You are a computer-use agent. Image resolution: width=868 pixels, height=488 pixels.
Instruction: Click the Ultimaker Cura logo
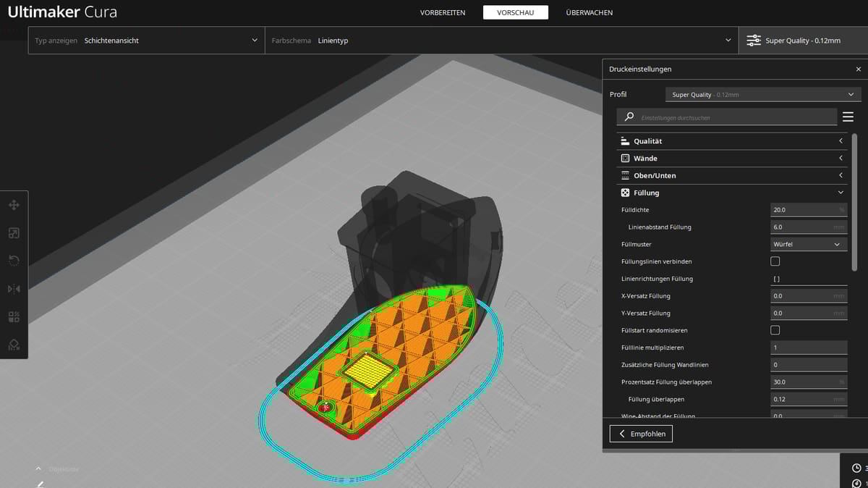[x=62, y=12]
